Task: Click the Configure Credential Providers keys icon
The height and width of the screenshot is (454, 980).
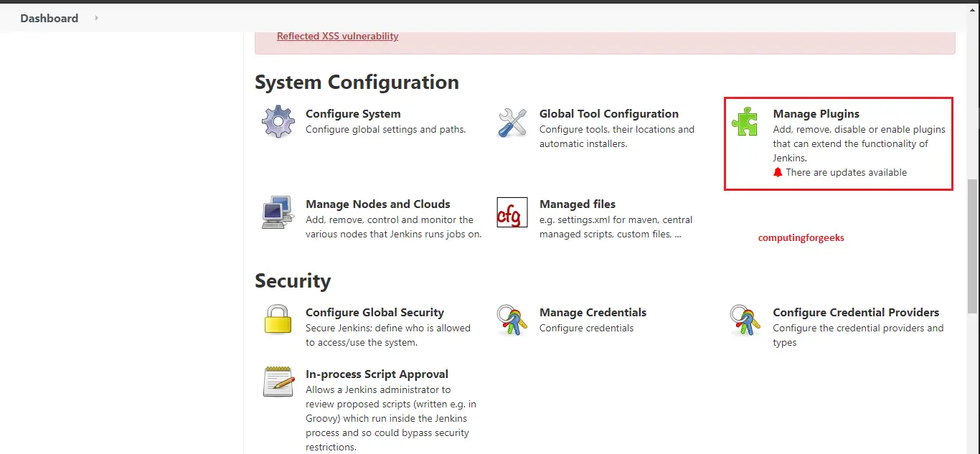Action: [x=745, y=321]
